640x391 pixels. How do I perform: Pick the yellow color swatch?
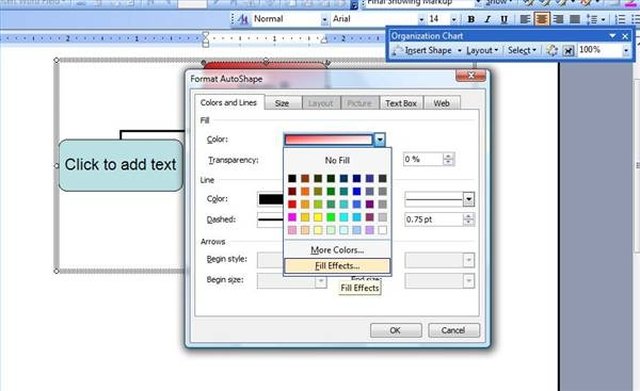318,217
